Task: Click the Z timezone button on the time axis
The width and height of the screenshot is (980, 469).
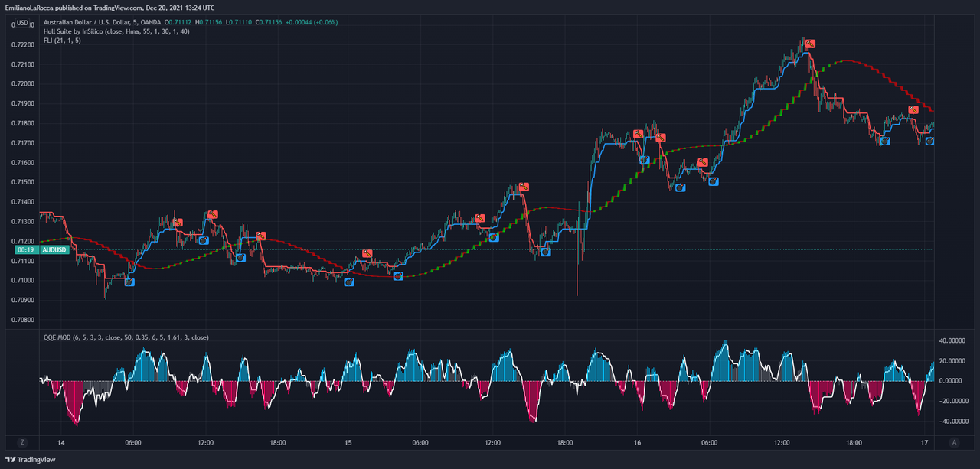Action: [22, 442]
